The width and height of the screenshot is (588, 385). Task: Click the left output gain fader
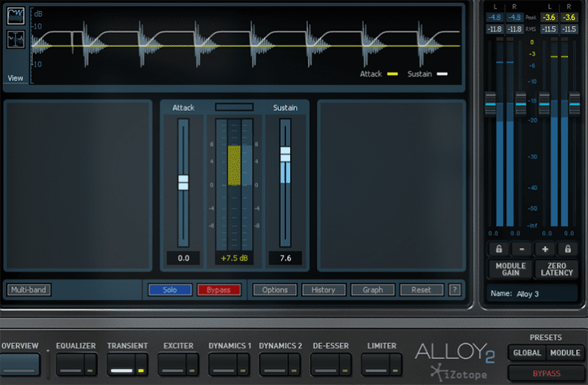544,103
